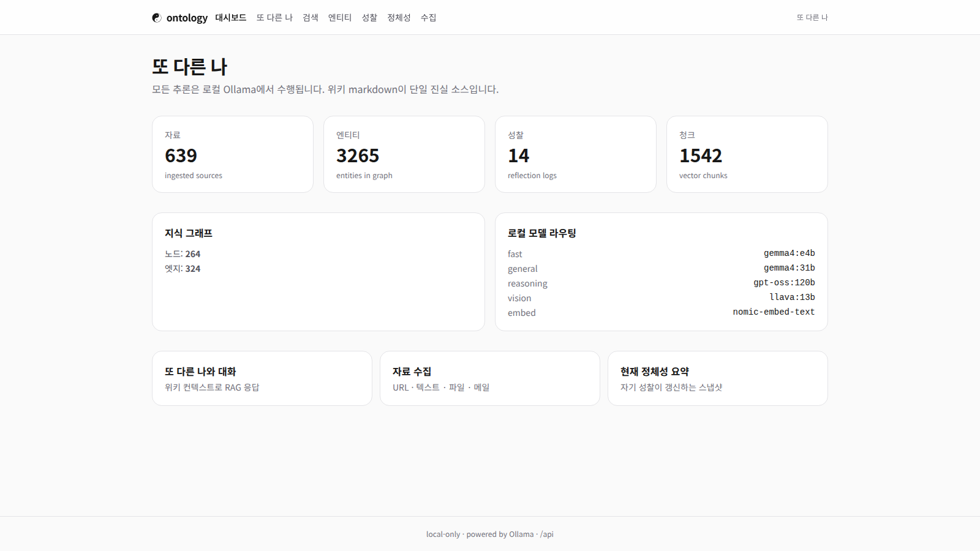Click the 지식 그래프 card heading

[189, 233]
